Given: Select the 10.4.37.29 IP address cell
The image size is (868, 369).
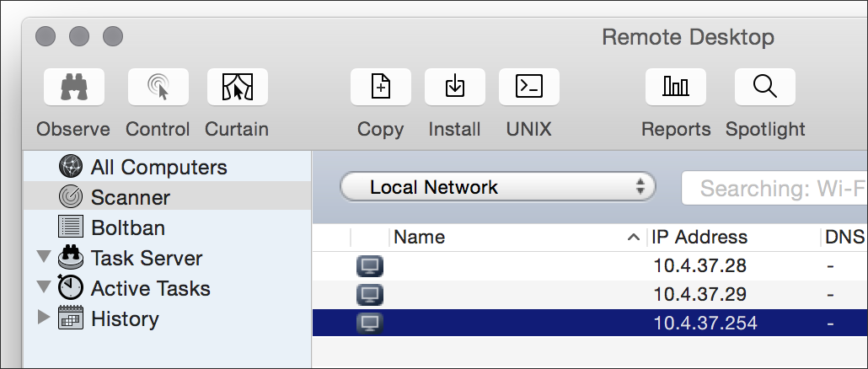Looking at the screenshot, I should pos(699,294).
